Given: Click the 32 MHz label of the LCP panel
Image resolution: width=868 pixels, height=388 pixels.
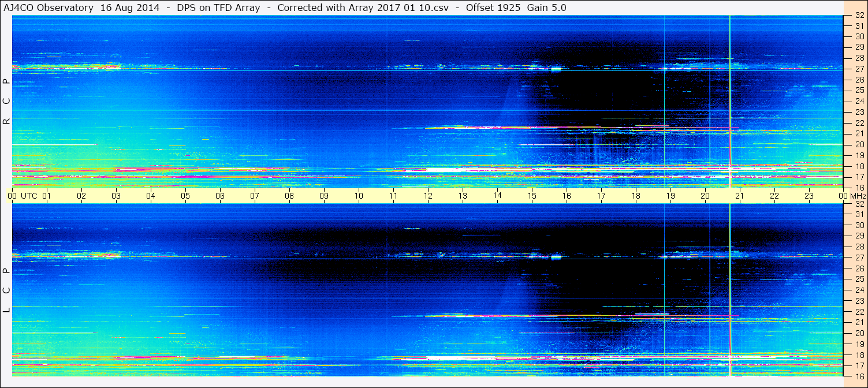Looking at the screenshot, I should point(859,204).
